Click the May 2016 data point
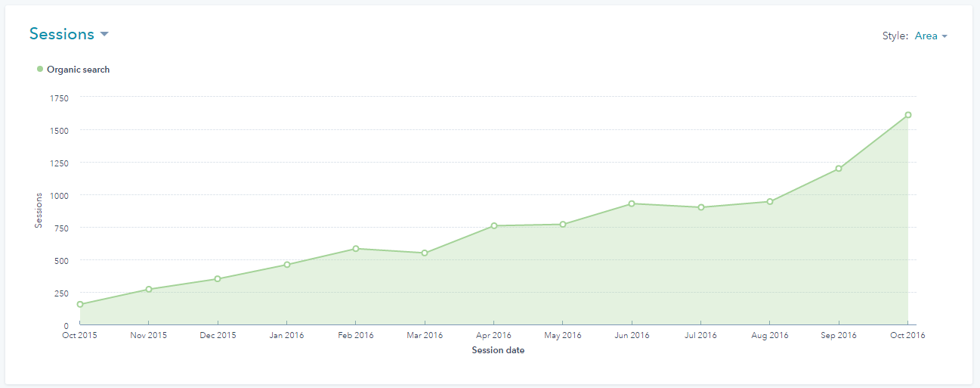Image resolution: width=980 pixels, height=388 pixels. tap(563, 224)
